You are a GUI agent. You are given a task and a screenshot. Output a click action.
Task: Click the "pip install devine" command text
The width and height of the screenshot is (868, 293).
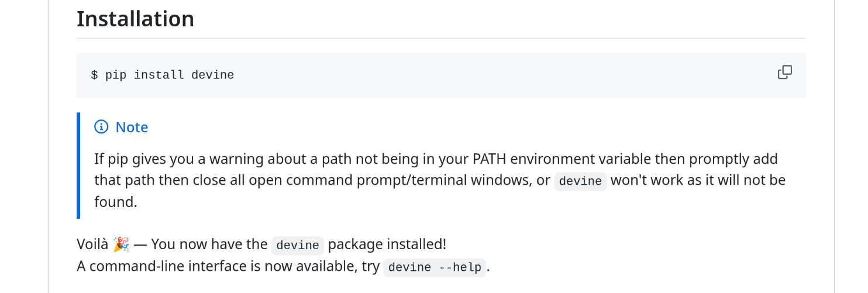pyautogui.click(x=170, y=75)
